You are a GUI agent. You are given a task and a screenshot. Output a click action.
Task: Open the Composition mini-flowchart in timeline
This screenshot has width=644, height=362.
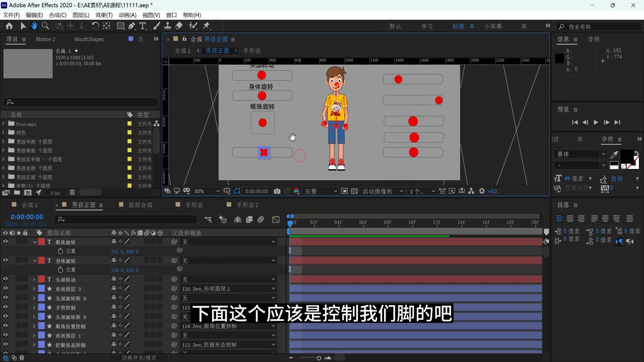(x=208, y=220)
